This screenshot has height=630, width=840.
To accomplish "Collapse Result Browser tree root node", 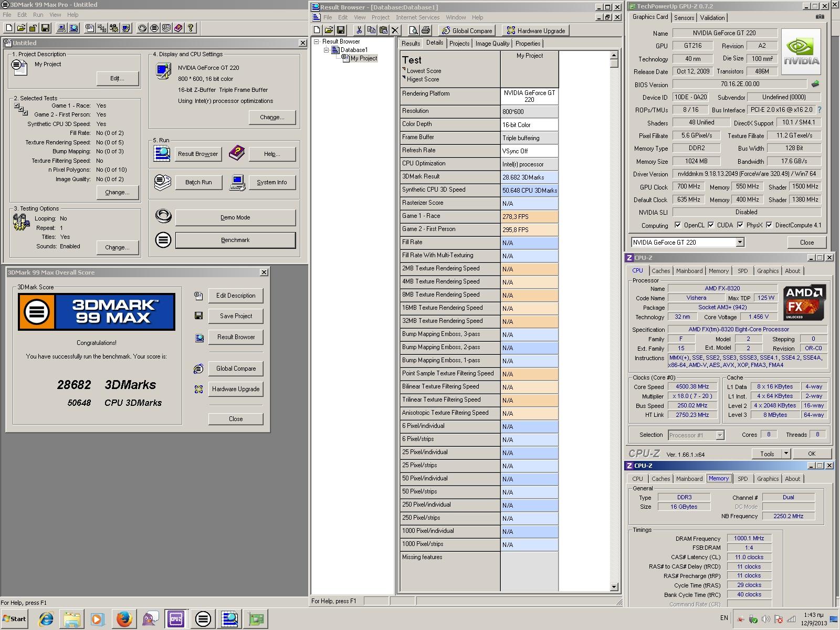I will (x=317, y=41).
